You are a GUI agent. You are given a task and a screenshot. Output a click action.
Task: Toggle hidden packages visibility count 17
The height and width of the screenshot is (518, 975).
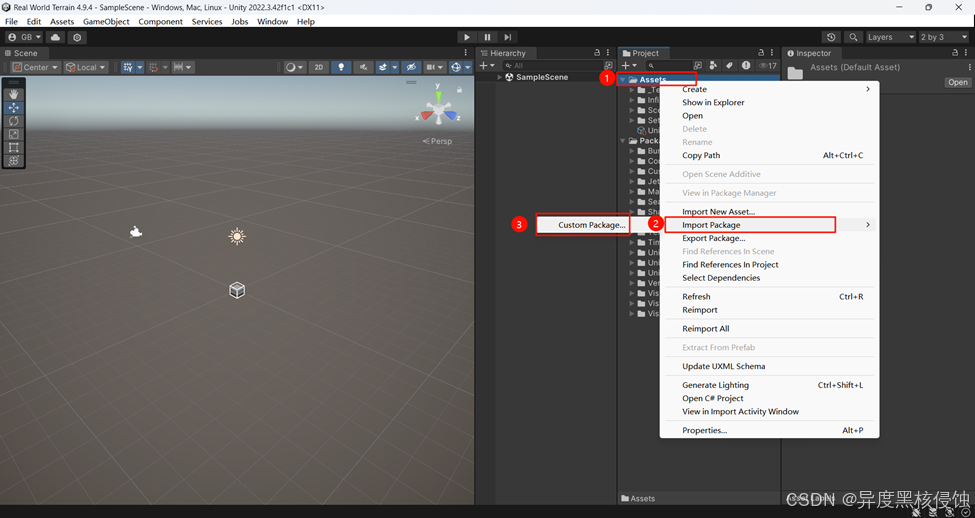(x=767, y=65)
